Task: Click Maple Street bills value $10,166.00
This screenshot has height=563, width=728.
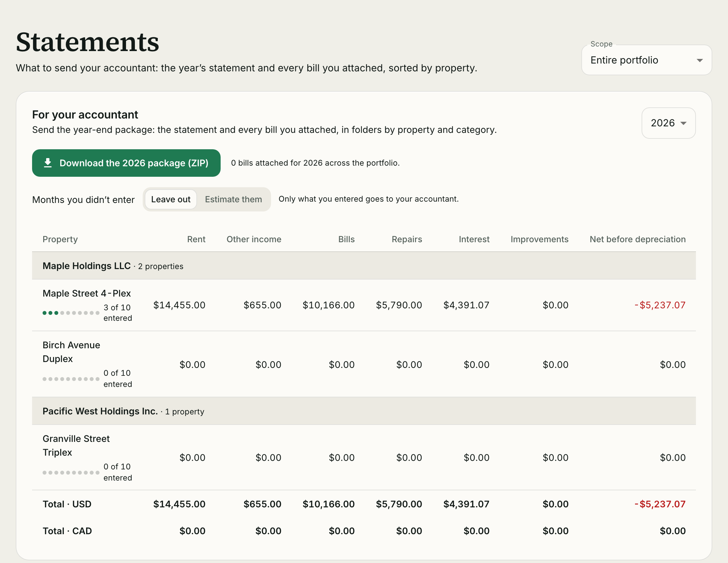Action: [x=328, y=305]
